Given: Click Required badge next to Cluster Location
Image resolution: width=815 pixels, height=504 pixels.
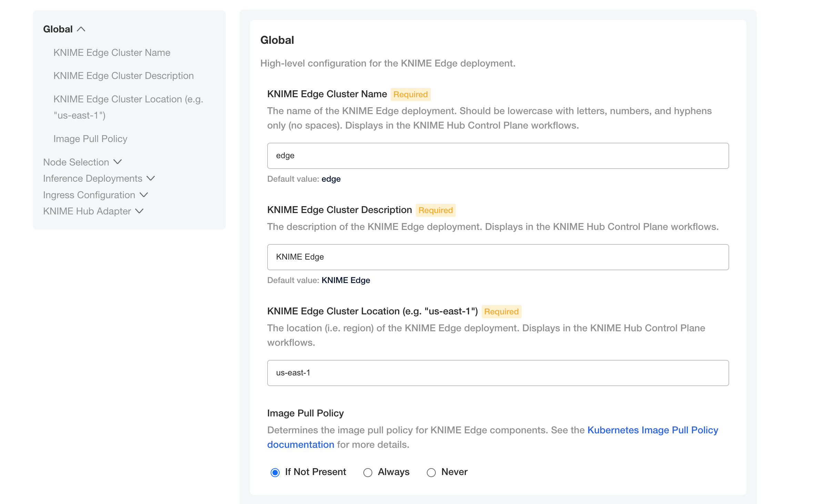Looking at the screenshot, I should point(502,312).
